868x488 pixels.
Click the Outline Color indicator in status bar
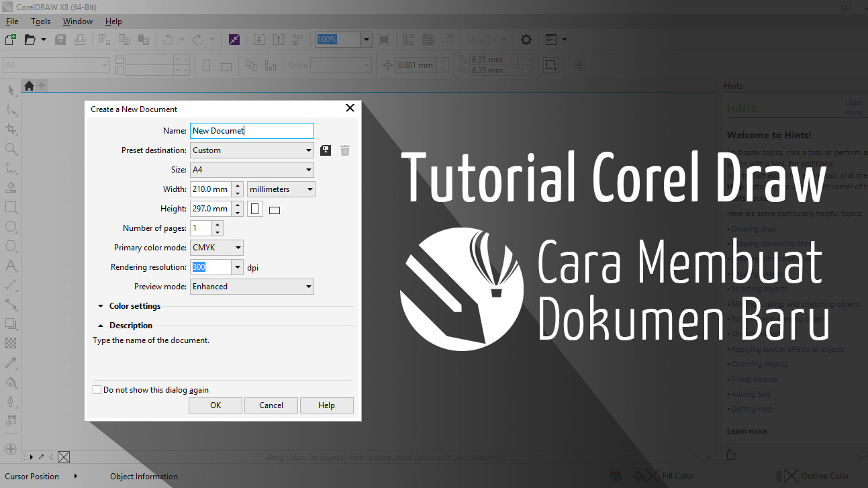pos(812,476)
